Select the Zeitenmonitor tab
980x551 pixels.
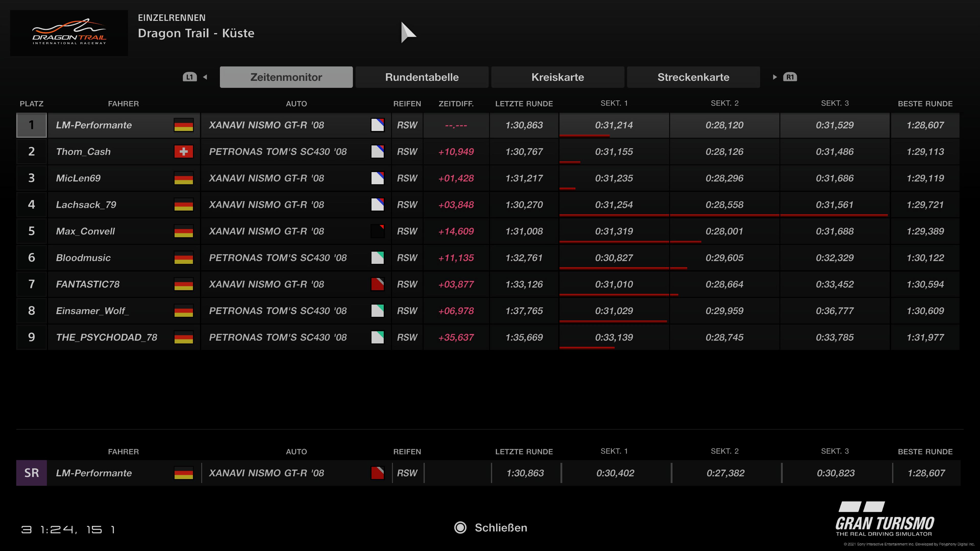click(286, 77)
